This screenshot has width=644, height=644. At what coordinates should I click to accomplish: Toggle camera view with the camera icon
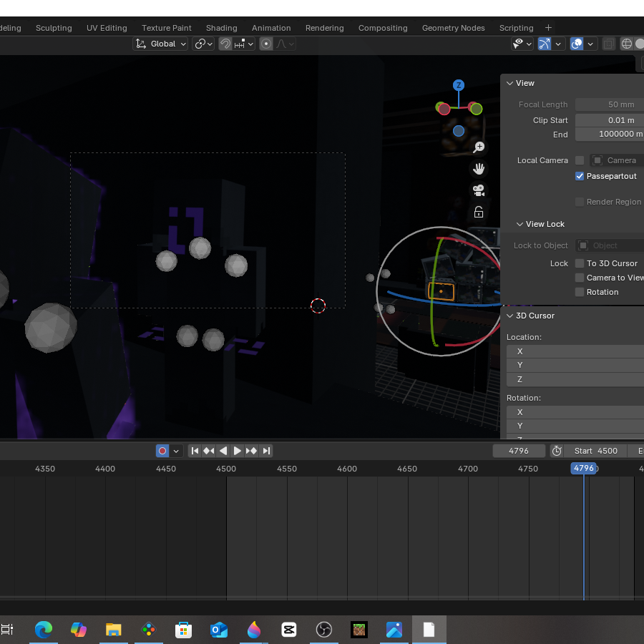pos(479,190)
